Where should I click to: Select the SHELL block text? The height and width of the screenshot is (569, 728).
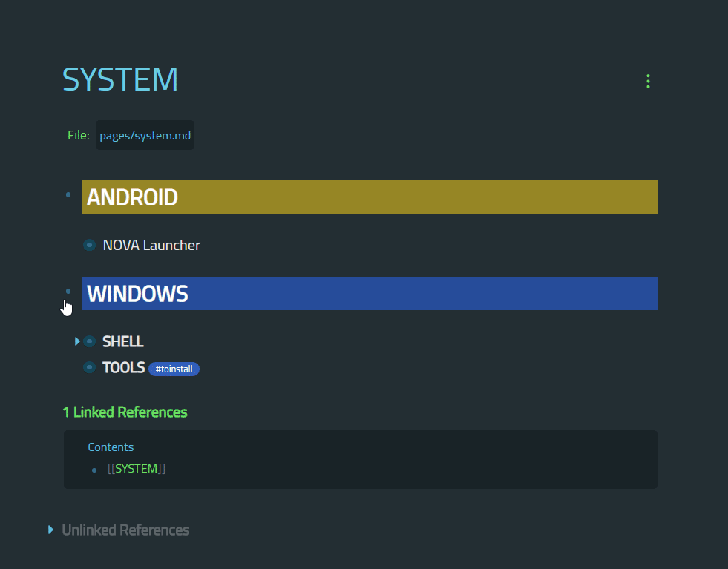click(123, 341)
